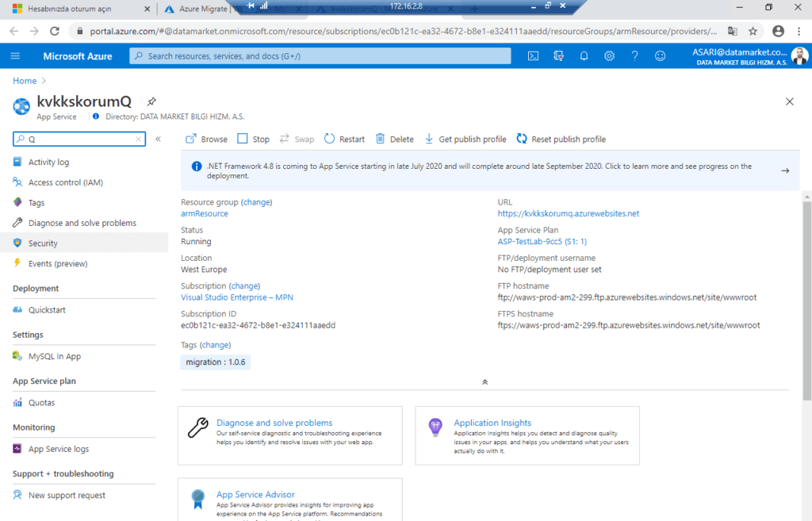Viewport: 812px width, 521px height.
Task: Change the tags
Action: click(215, 345)
